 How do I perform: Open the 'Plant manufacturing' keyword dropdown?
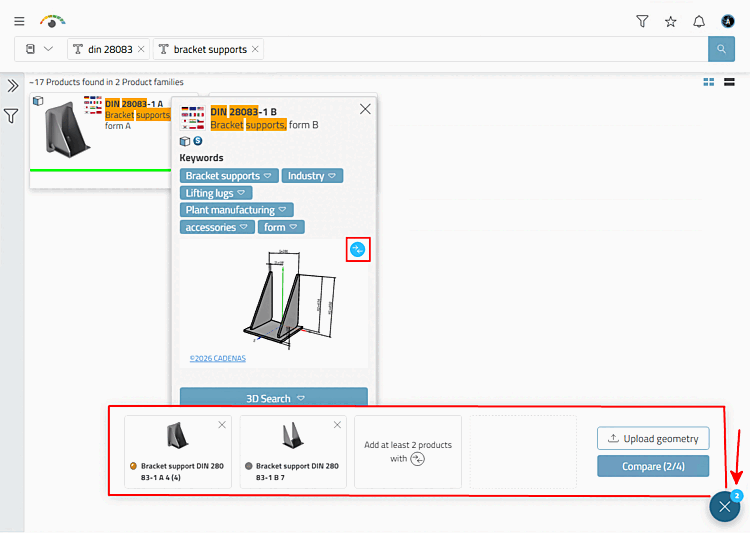(x=236, y=210)
